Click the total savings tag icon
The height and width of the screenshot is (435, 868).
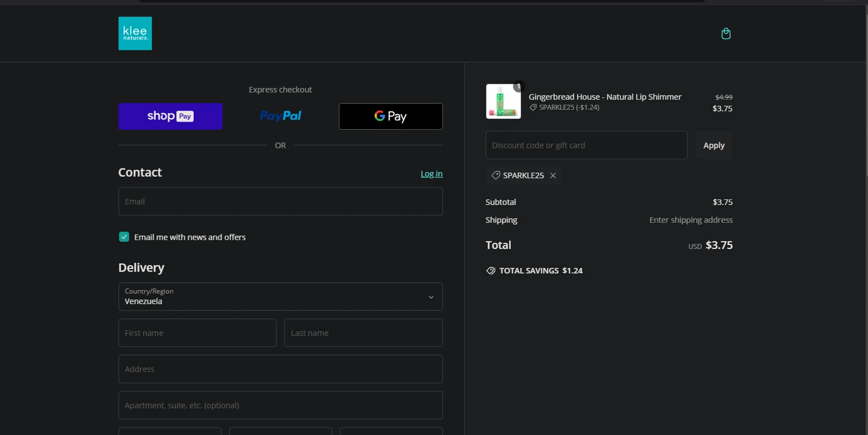pos(491,270)
